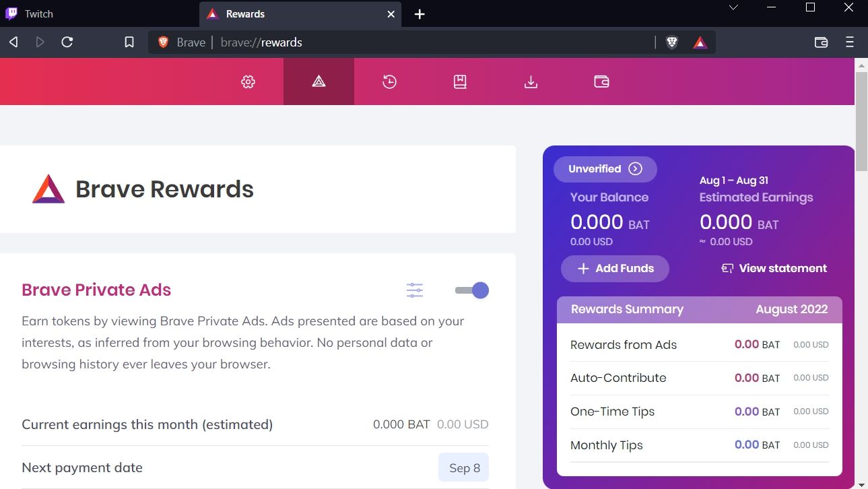Expand the tab search dropdown arrow

tap(734, 8)
